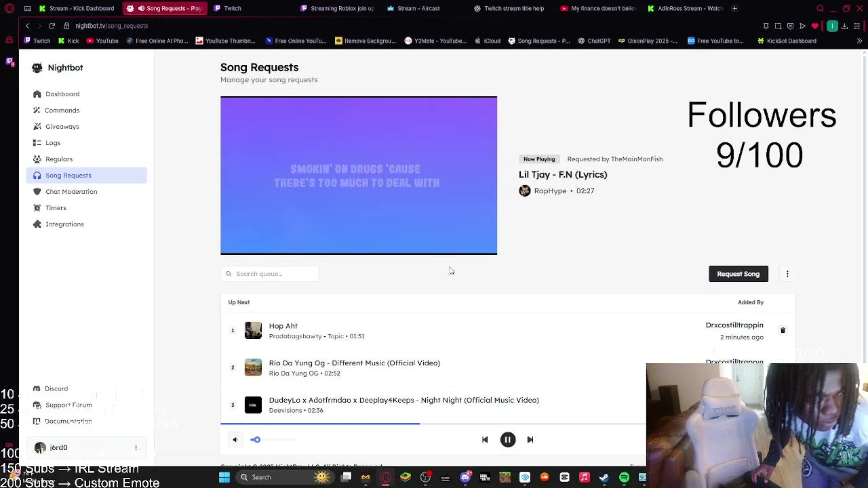Click the Nightbot logo icon
Viewport: 868px width, 488px height.
(37, 68)
